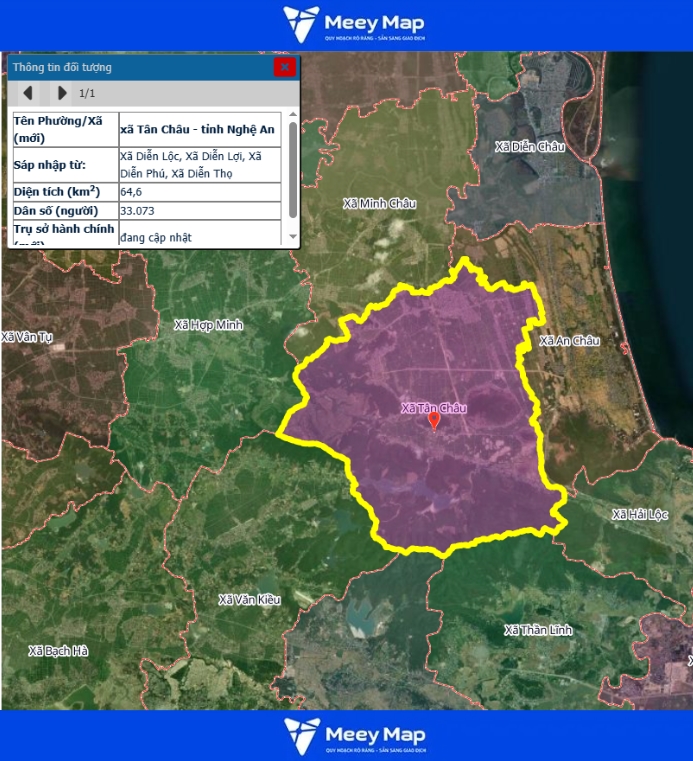
Task: Click the red location pin on Xã Tân Châu
Action: (x=434, y=421)
